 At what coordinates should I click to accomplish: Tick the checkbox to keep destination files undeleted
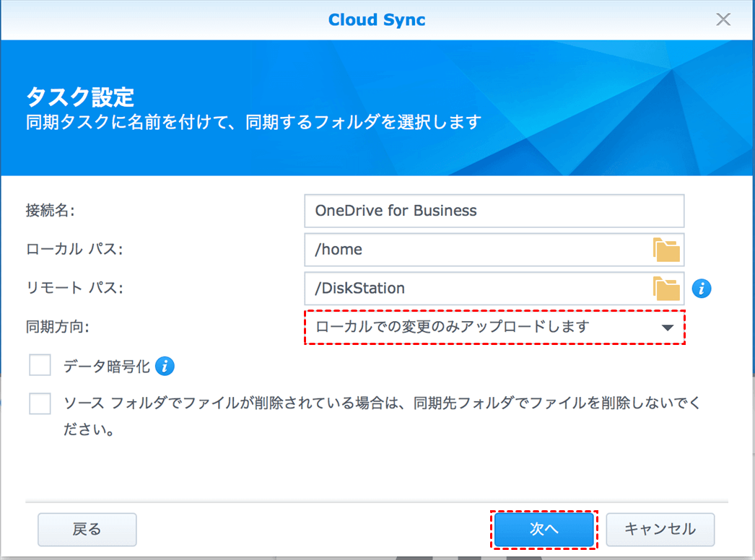click(40, 403)
